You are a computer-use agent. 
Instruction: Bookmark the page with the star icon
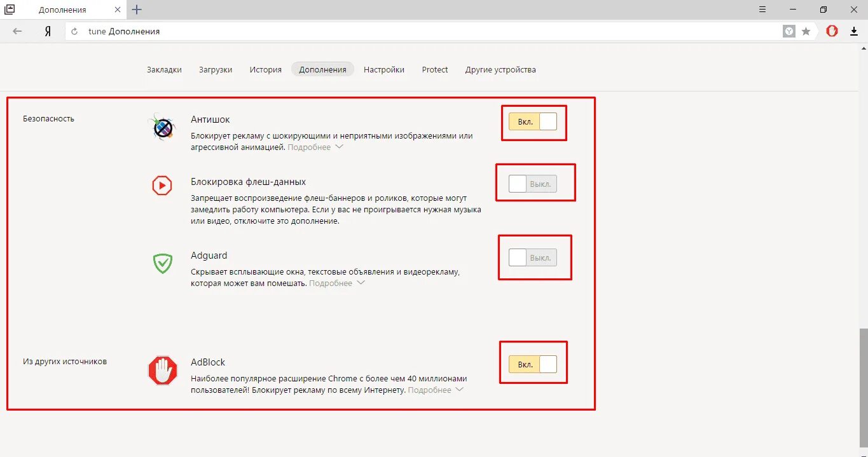(806, 31)
